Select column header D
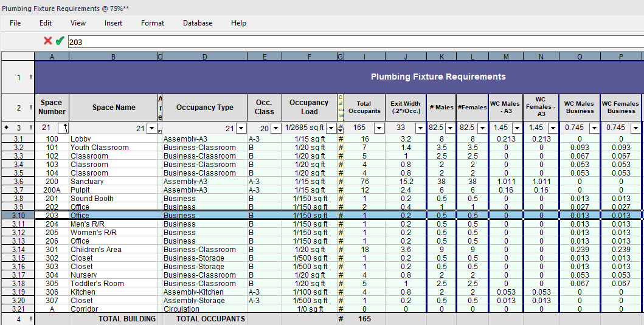This screenshot has height=325, width=644. pos(204,56)
